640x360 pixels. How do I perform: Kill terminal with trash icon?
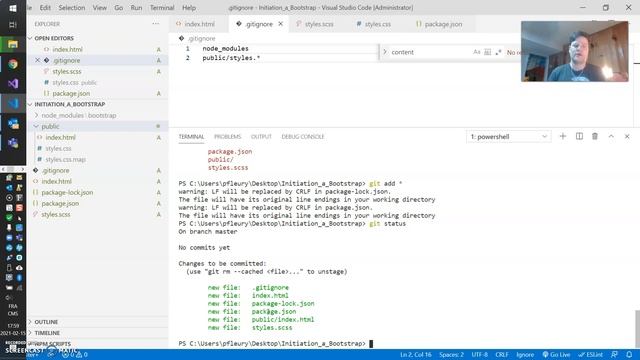click(595, 136)
